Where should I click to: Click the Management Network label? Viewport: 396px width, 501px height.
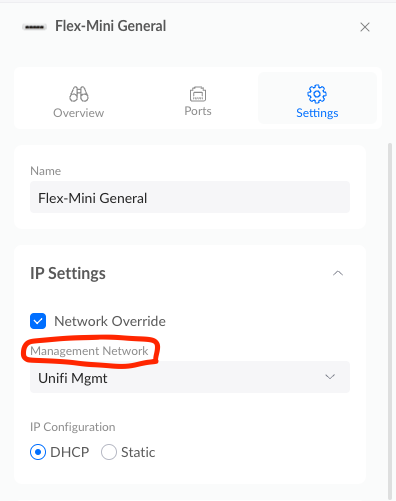tap(89, 351)
